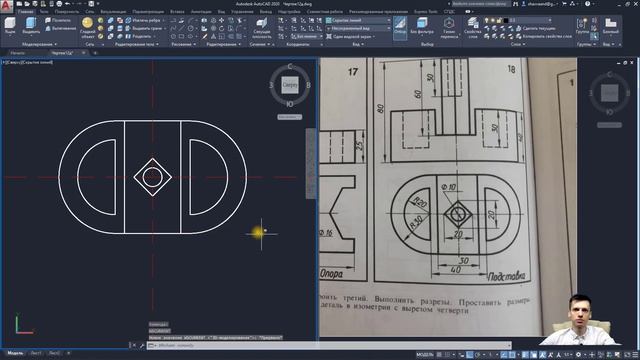Open the visual style dropdown (Скрытие линий)
640x360 pixels.
(x=358, y=20)
